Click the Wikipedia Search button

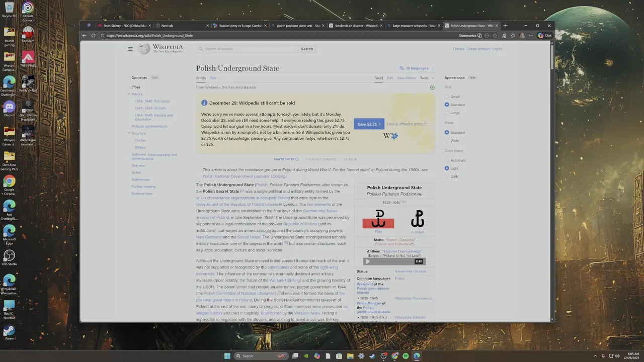click(307, 49)
